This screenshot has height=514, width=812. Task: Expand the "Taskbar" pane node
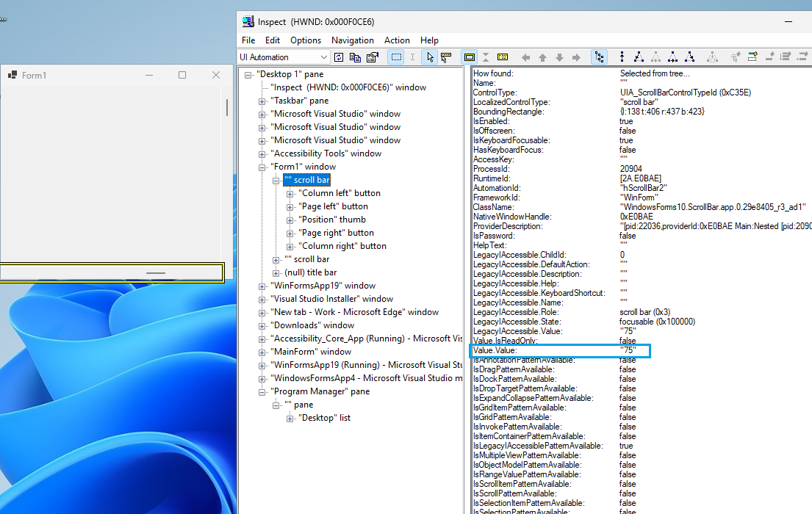[262, 101]
